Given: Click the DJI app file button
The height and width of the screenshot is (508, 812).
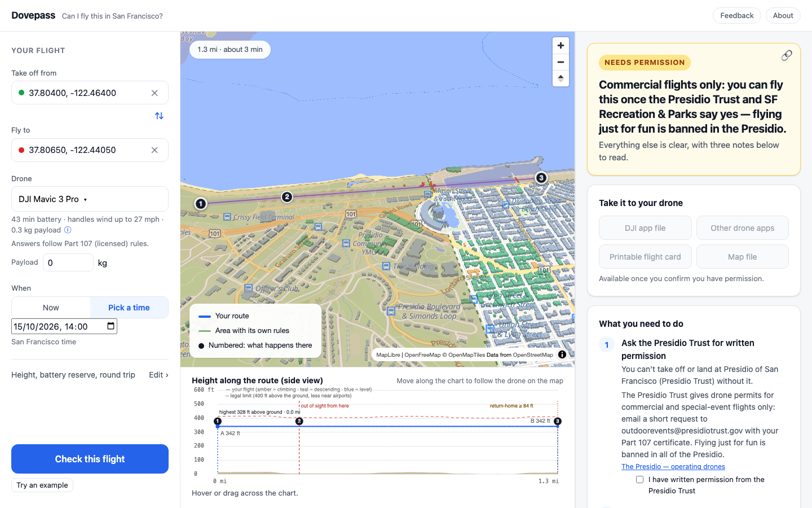Looking at the screenshot, I should click(x=645, y=228).
